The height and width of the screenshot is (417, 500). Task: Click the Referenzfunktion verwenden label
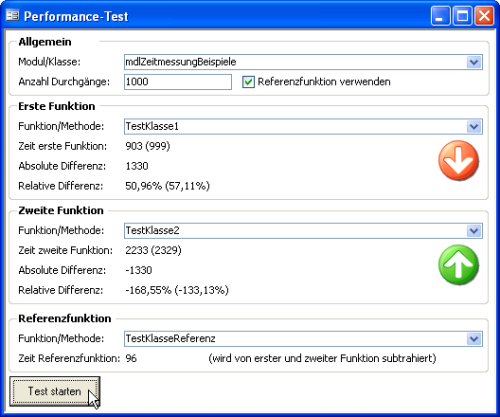(324, 82)
